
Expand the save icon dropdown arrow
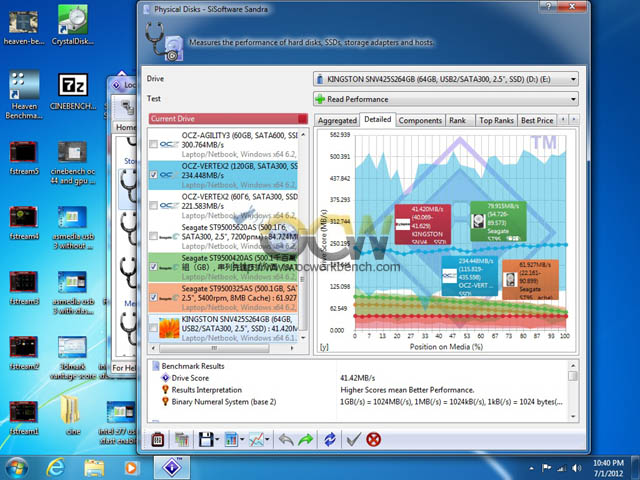tap(217, 440)
